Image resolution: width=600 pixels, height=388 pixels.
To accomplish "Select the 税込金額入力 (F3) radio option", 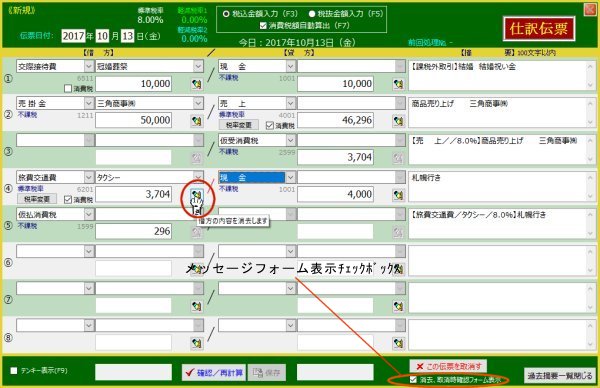I will coord(226,14).
